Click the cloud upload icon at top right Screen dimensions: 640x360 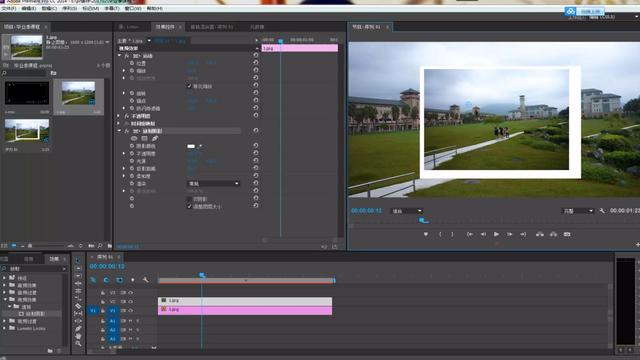coord(570,11)
